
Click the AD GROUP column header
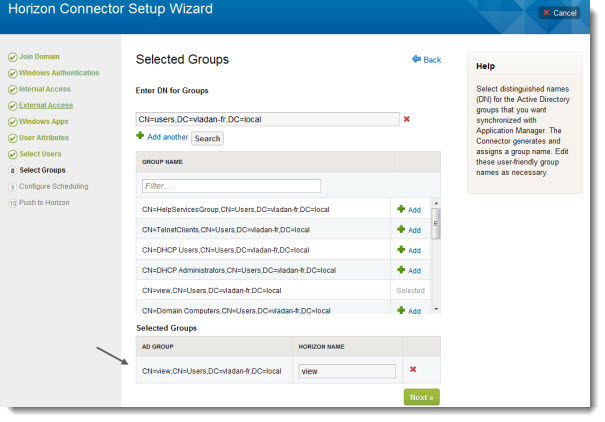(x=157, y=347)
